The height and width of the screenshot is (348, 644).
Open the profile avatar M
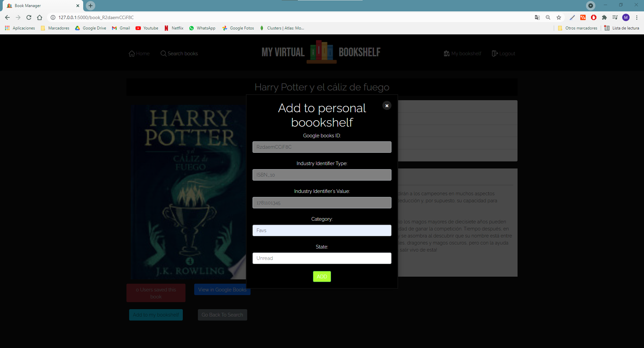[626, 17]
